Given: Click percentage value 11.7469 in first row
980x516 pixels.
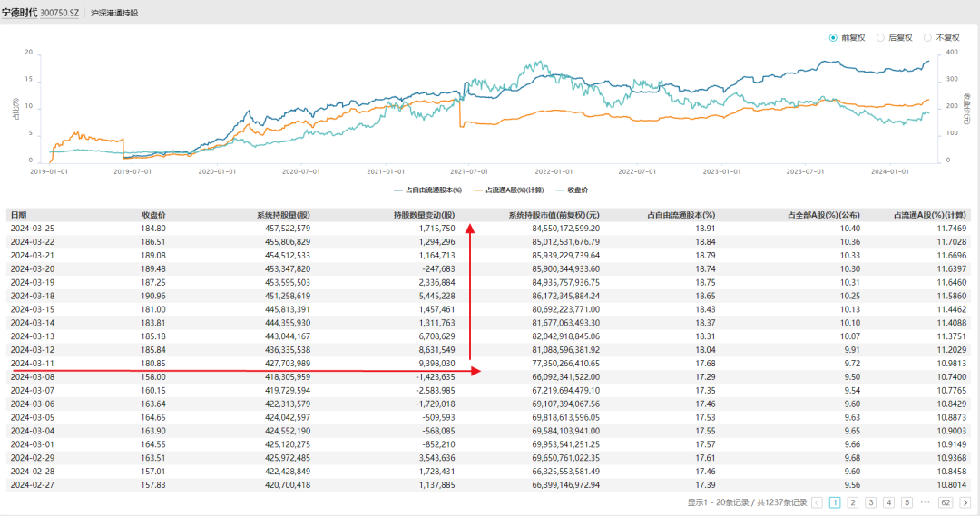Looking at the screenshot, I should click(951, 229).
